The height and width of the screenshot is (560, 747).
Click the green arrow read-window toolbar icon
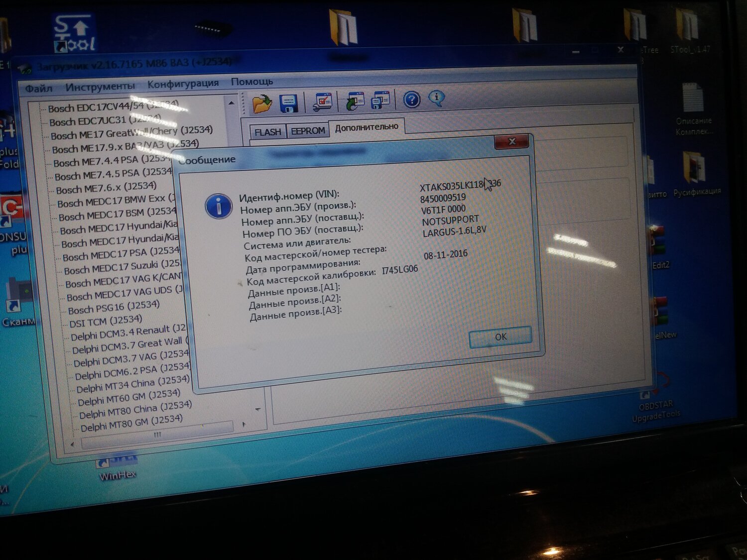click(355, 100)
